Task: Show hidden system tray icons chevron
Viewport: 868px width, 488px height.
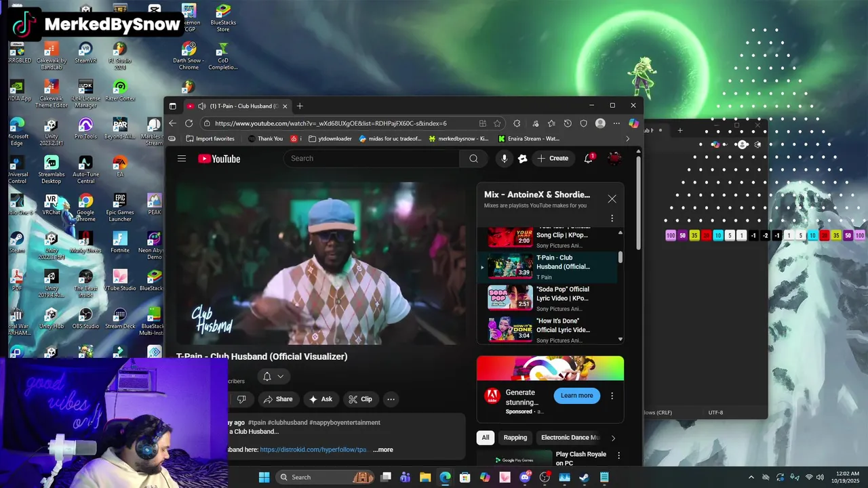Action: (751, 477)
